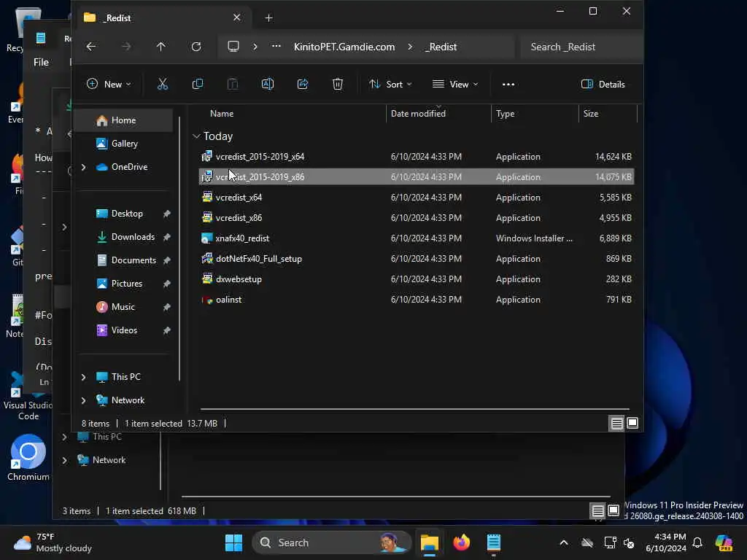The height and width of the screenshot is (560, 747).
Task: Select file dotNetFx40_Full_setup
Action: [416, 259]
